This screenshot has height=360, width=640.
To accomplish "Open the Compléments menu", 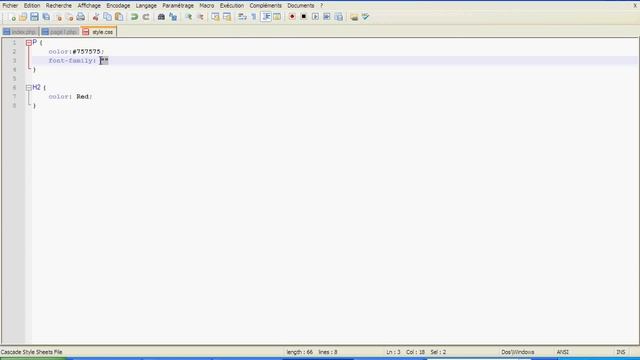I will (x=265, y=6).
